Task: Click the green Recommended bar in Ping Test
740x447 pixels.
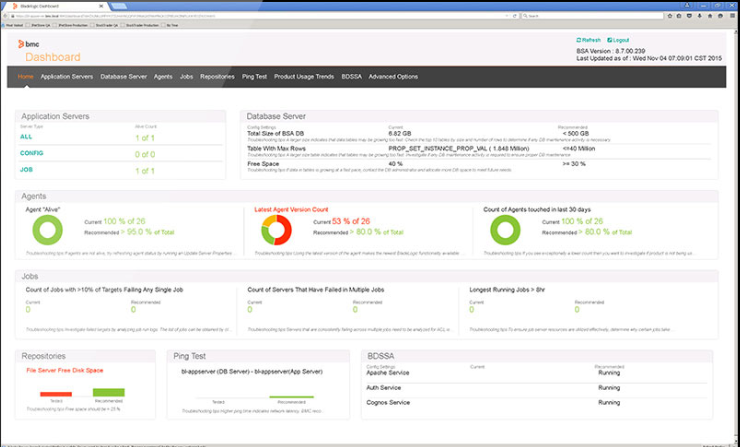Action: click(291, 397)
